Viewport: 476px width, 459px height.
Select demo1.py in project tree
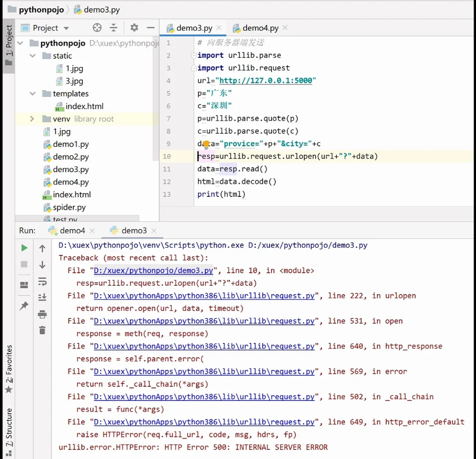(x=71, y=144)
